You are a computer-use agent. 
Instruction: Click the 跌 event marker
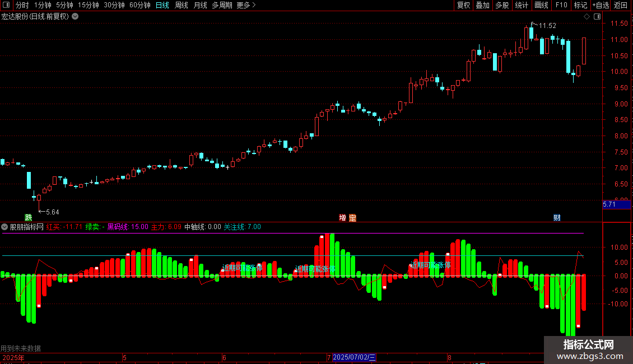coord(28,218)
